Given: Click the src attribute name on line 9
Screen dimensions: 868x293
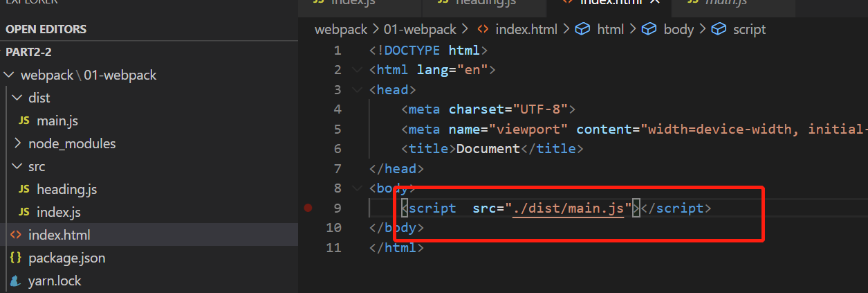Looking at the screenshot, I should pyautogui.click(x=484, y=208).
